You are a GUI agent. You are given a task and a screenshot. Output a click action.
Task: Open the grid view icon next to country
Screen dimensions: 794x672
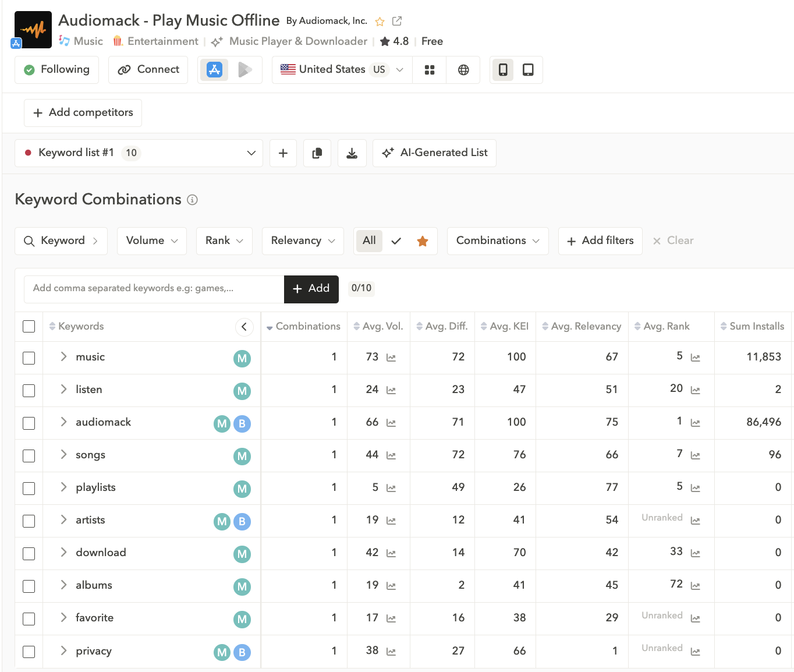[430, 70]
